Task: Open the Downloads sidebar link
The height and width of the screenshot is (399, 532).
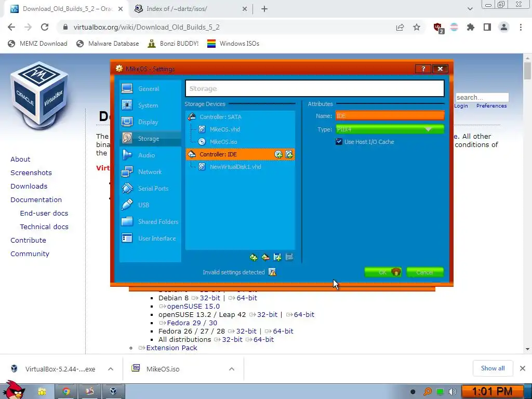Action: coord(29,187)
